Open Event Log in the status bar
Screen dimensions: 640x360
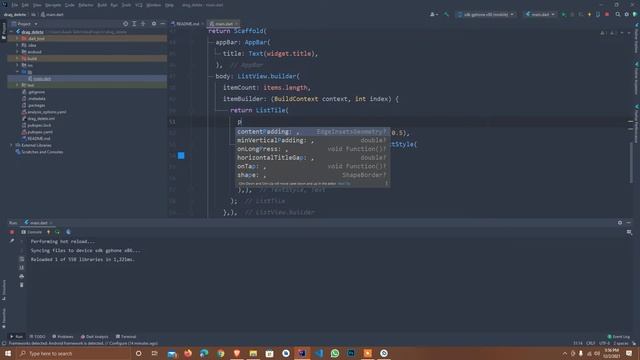pos(619,337)
